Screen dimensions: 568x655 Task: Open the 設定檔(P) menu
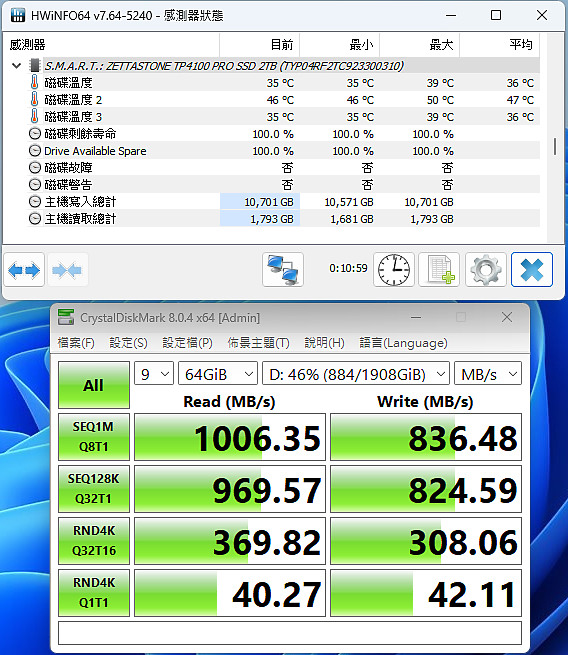click(187, 343)
